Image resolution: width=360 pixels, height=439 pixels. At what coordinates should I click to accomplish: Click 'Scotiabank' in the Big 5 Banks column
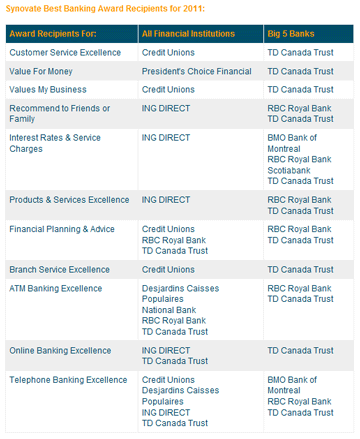point(289,170)
